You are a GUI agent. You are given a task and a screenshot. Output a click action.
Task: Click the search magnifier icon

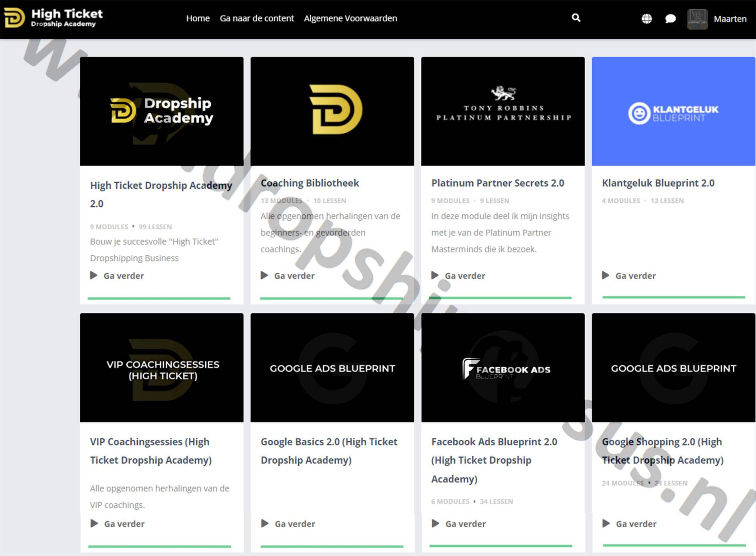[576, 18]
